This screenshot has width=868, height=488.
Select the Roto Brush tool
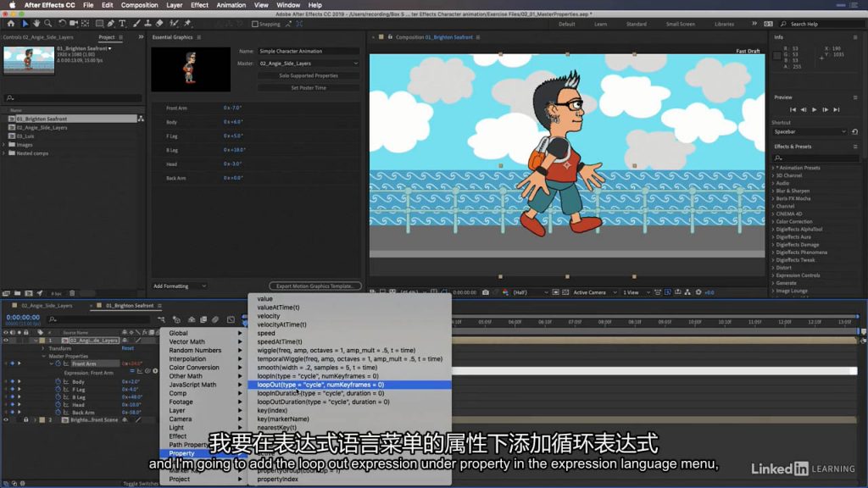coord(174,24)
